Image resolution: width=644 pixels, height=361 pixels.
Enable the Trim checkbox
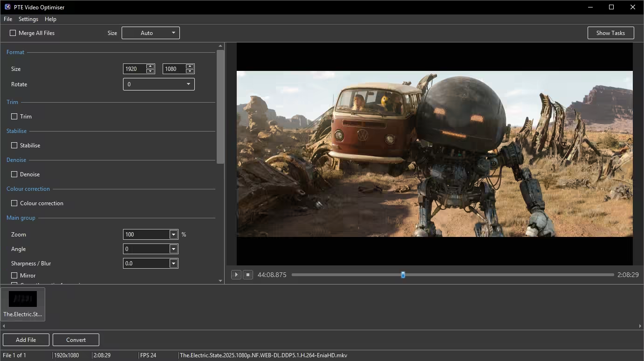click(14, 117)
